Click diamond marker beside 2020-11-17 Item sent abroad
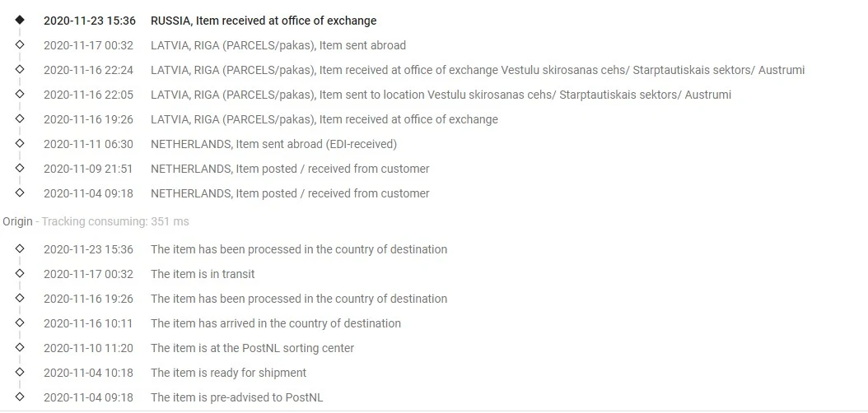Screen dimensions: 868x413 pos(20,44)
